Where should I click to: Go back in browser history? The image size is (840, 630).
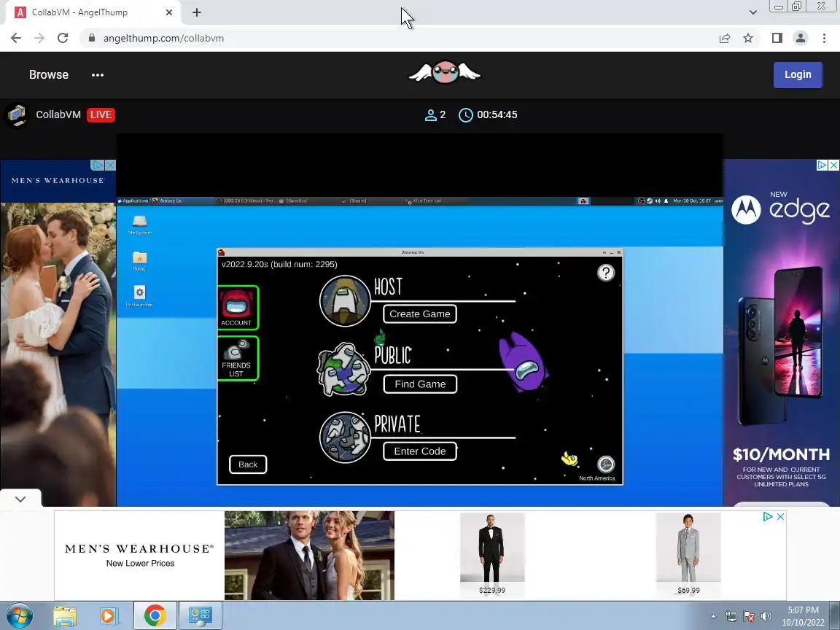16,38
